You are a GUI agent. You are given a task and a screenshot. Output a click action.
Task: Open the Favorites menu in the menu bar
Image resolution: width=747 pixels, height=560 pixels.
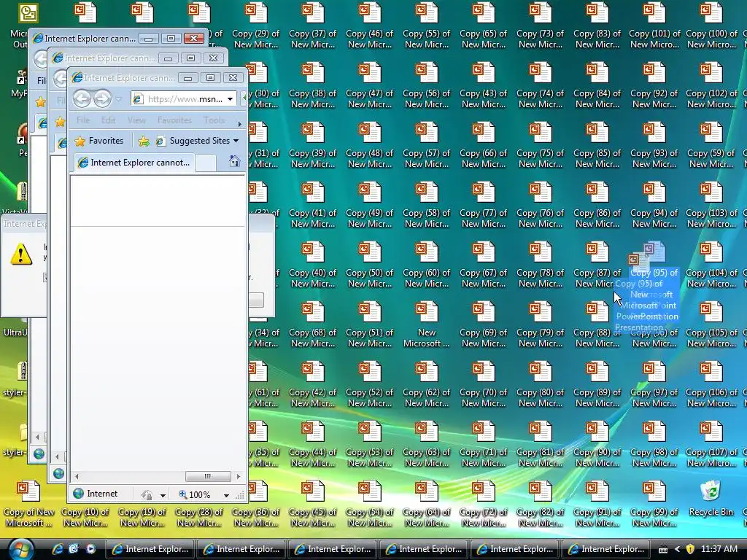174,120
